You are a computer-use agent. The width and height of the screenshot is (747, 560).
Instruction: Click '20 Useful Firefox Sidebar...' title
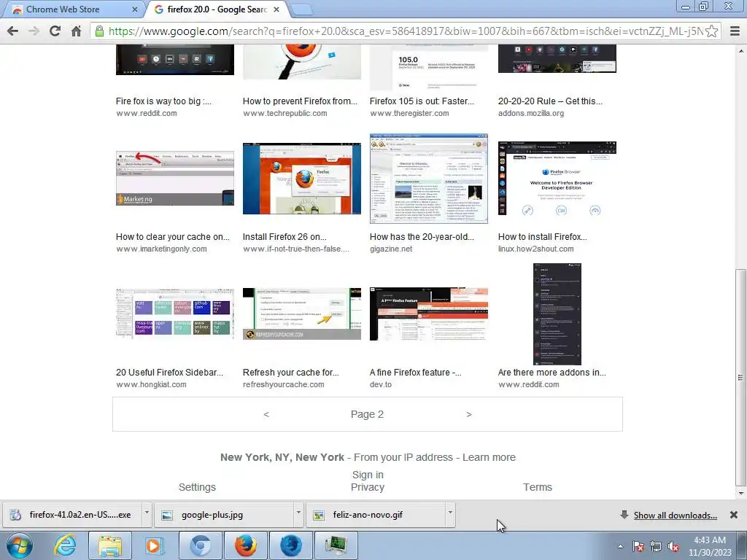click(x=169, y=373)
